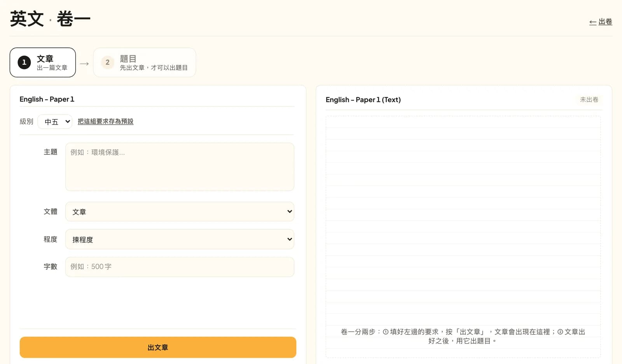Click the English – Paper 1 (Text) heading
The height and width of the screenshot is (364, 622).
(x=363, y=100)
